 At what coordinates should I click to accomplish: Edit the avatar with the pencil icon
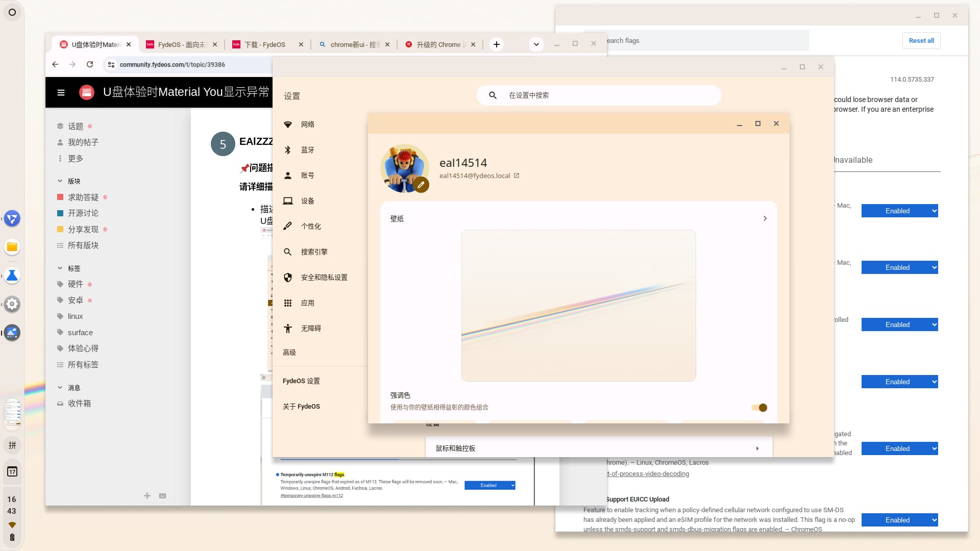point(421,185)
